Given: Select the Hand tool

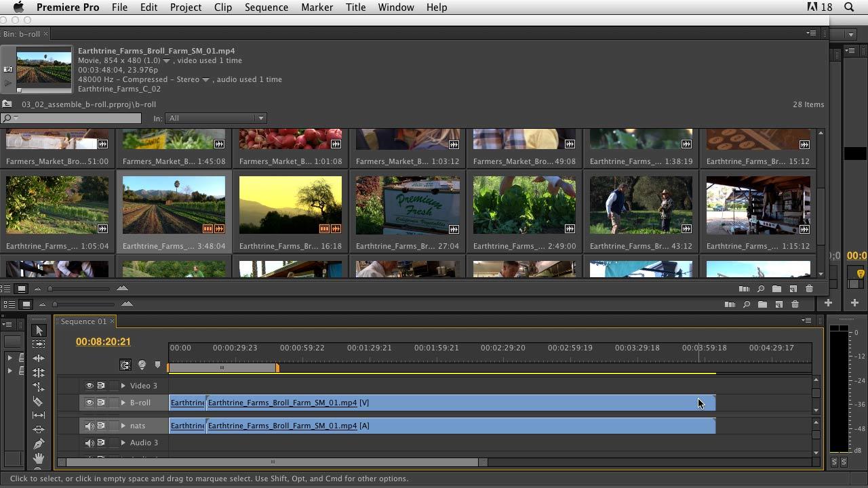Looking at the screenshot, I should click(39, 458).
